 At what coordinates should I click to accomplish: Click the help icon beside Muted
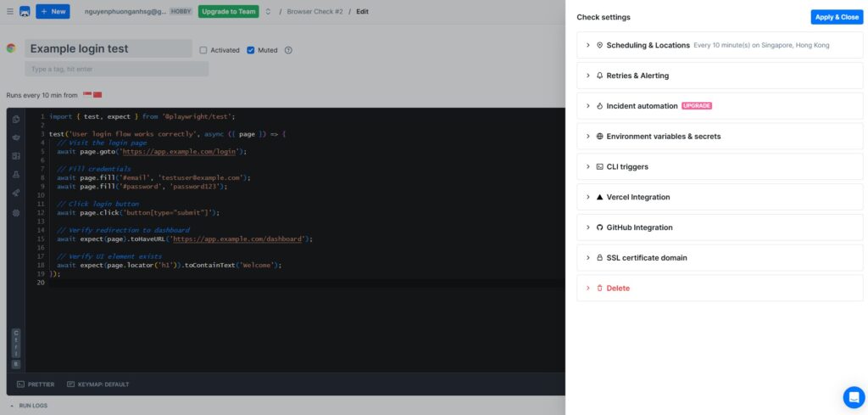point(288,50)
